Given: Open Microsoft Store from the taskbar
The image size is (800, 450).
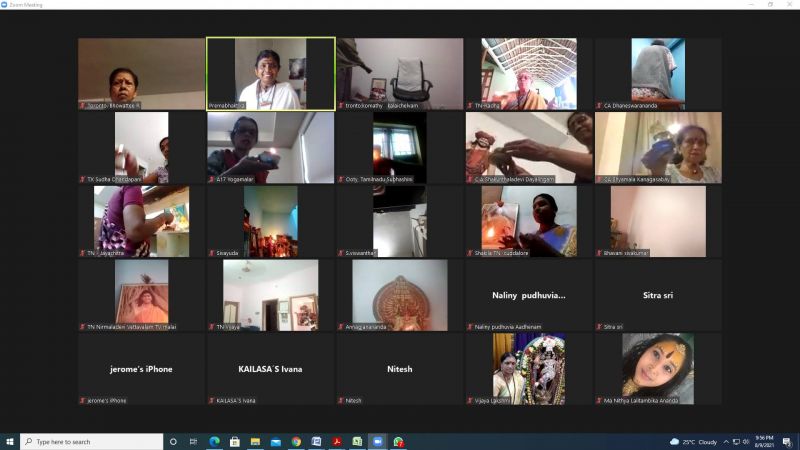Looking at the screenshot, I should coord(234,441).
